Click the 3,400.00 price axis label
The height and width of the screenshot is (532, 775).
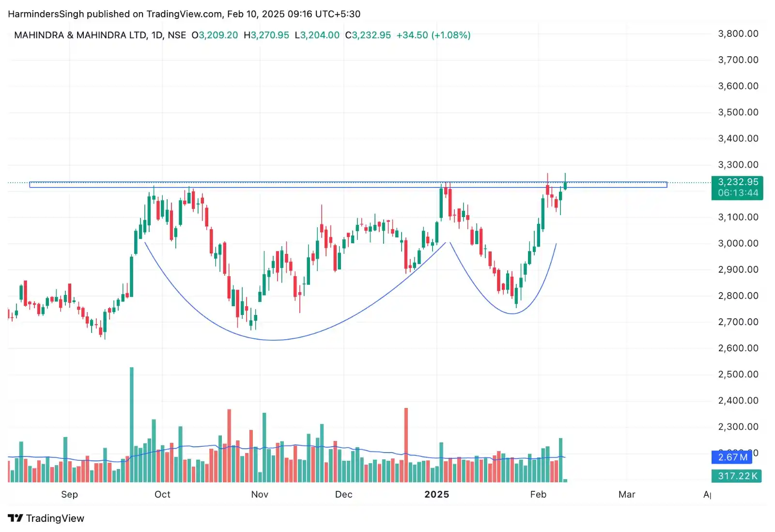tap(738, 138)
